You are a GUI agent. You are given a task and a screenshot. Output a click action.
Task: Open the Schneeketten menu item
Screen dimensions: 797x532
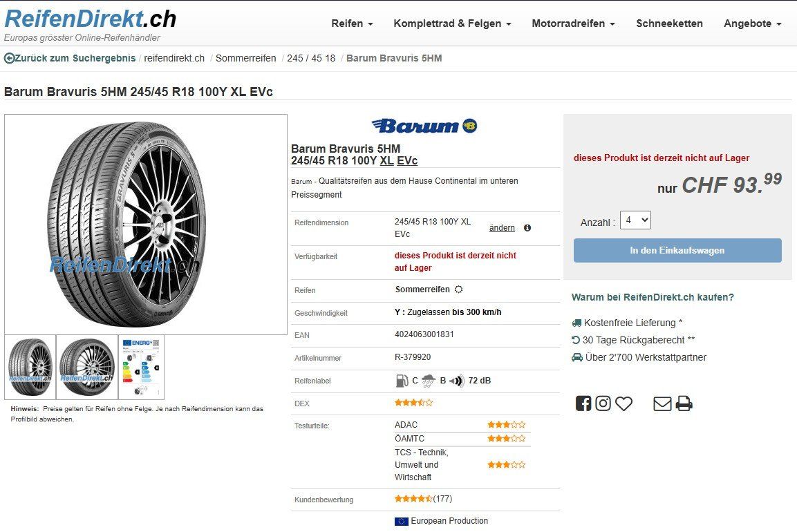click(669, 23)
